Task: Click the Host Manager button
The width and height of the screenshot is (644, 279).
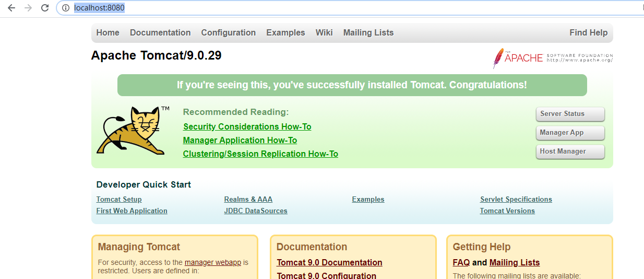Action: [x=570, y=152]
